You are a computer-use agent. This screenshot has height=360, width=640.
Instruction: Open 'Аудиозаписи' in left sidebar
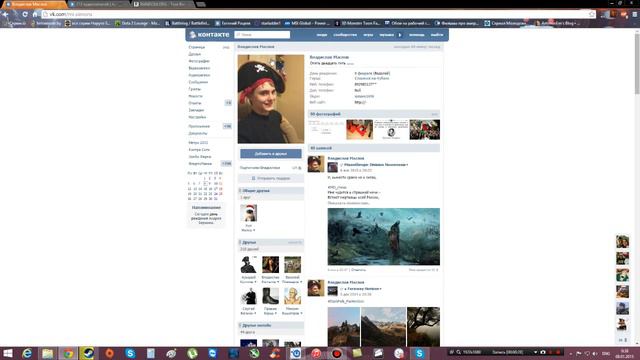coord(199,75)
